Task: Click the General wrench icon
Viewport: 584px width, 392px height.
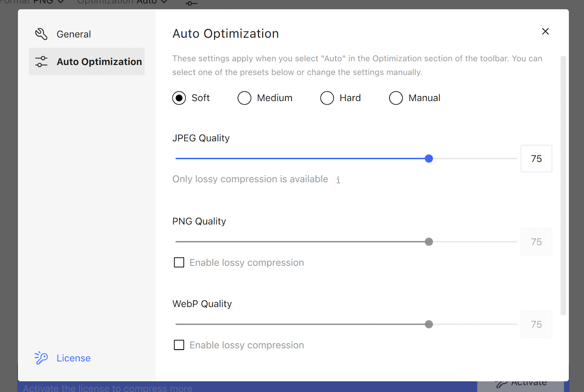Action: pyautogui.click(x=41, y=34)
